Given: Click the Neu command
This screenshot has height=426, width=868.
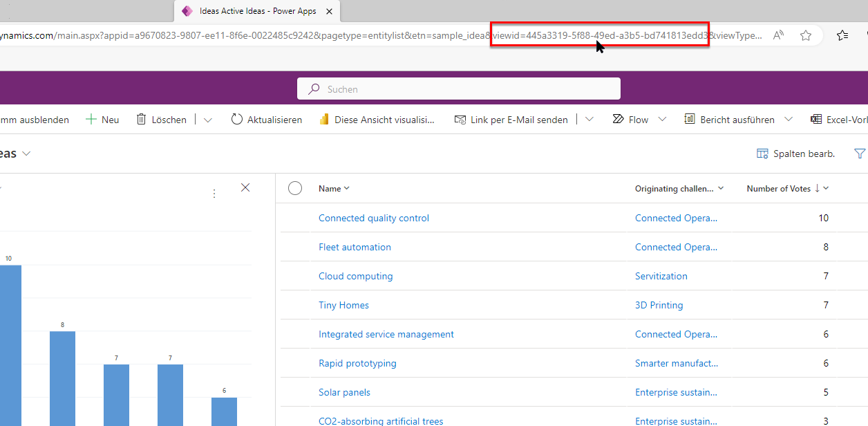Looking at the screenshot, I should (x=102, y=120).
